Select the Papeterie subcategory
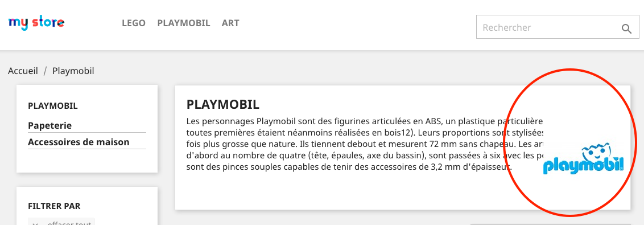 49,125
